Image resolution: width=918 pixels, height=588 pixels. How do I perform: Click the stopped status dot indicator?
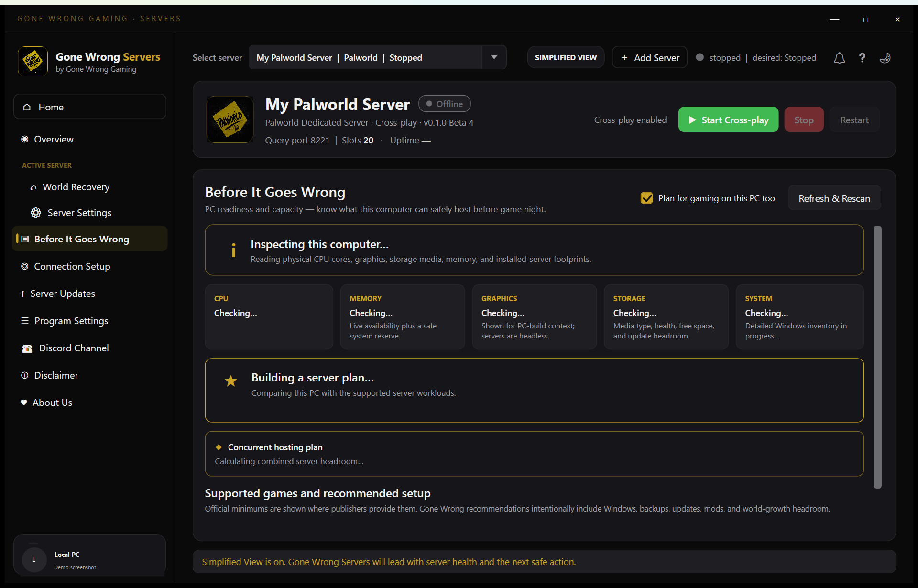699,57
